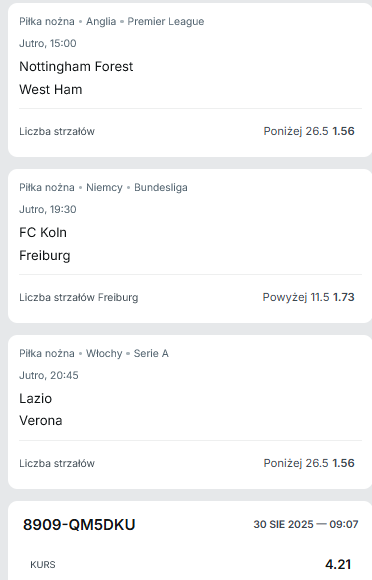Open the Bundesliga breadcrumb label
The width and height of the screenshot is (372, 580).
tap(160, 188)
